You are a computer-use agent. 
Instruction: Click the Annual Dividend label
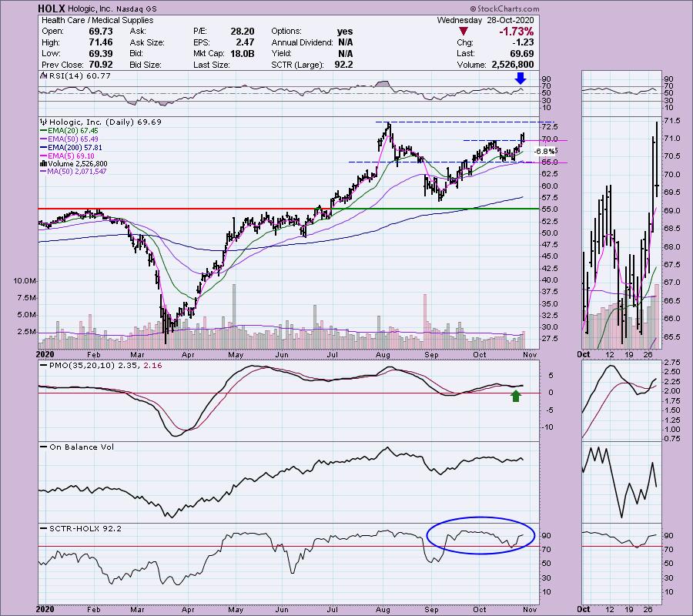303,42
